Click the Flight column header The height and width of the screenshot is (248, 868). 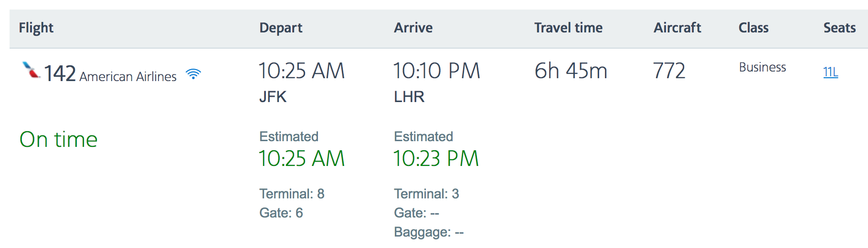point(36,28)
